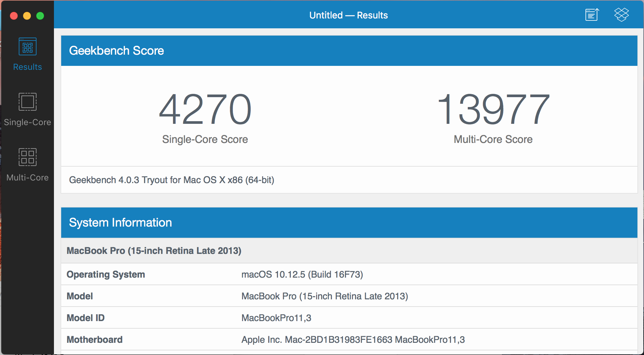Image resolution: width=644 pixels, height=355 pixels.
Task: Click the red close window button
Action: (x=14, y=16)
